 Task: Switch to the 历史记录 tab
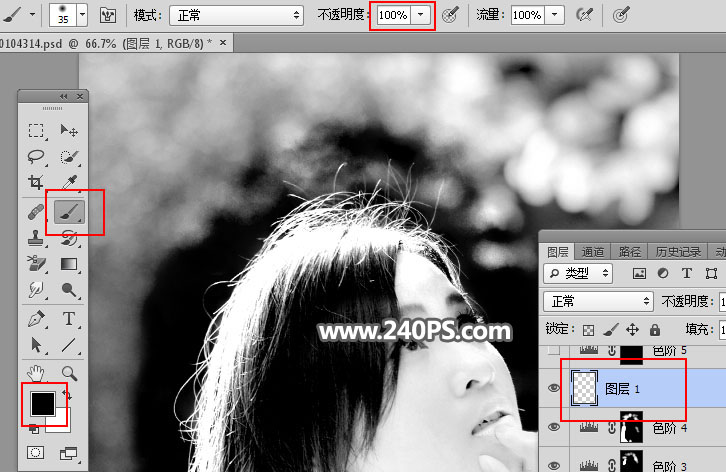coord(678,252)
